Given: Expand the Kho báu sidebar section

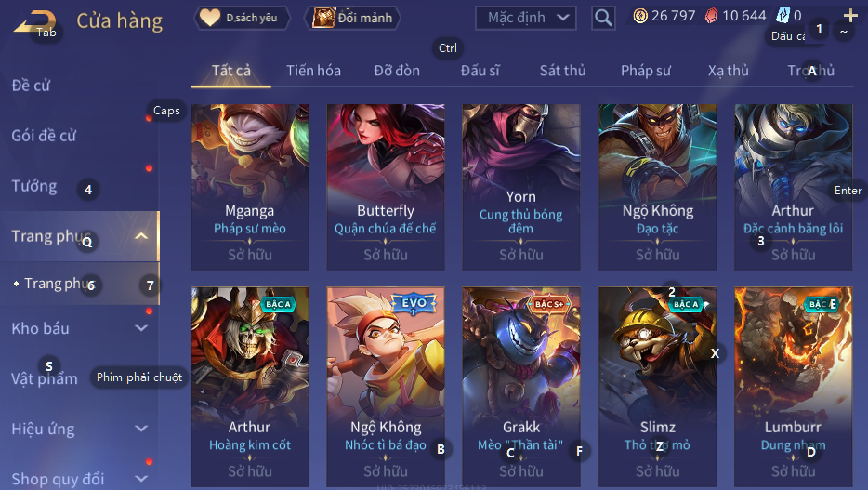Looking at the screenshot, I should 141,328.
